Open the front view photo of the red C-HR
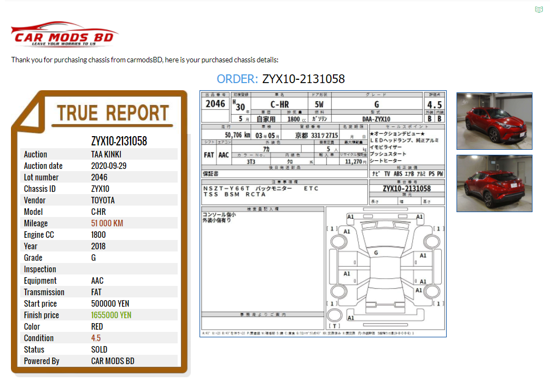The height and width of the screenshot is (392, 550). click(x=494, y=121)
